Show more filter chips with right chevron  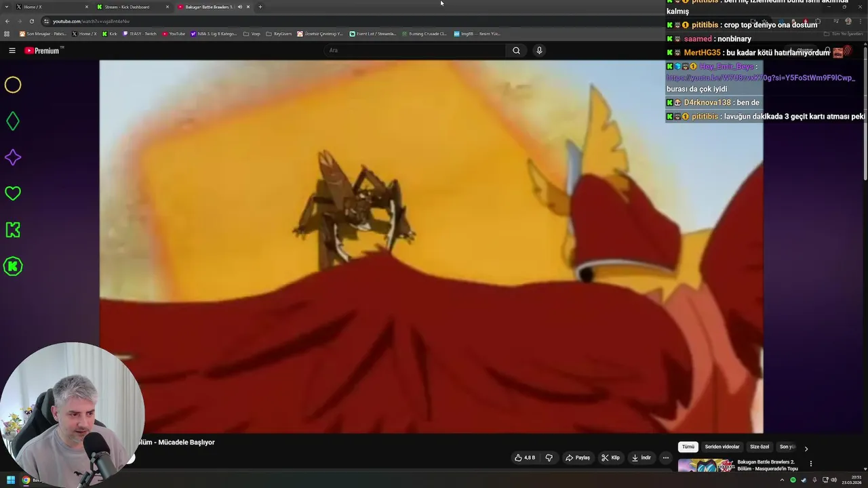tap(806, 448)
